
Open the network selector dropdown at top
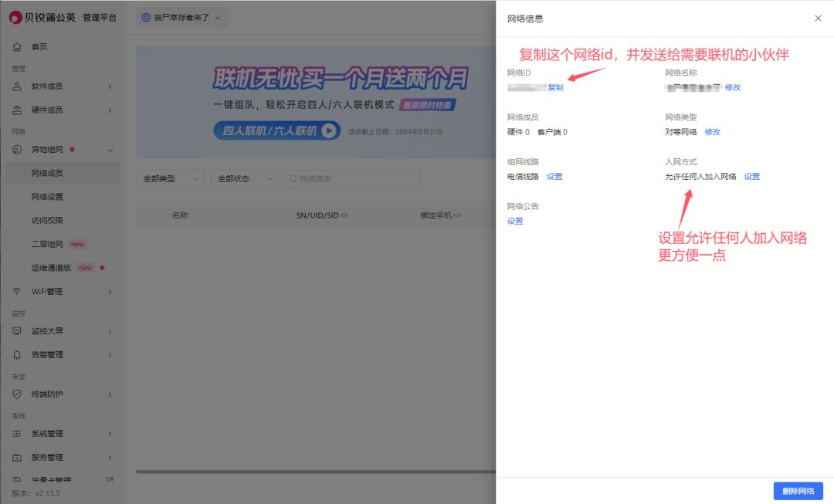point(182,18)
